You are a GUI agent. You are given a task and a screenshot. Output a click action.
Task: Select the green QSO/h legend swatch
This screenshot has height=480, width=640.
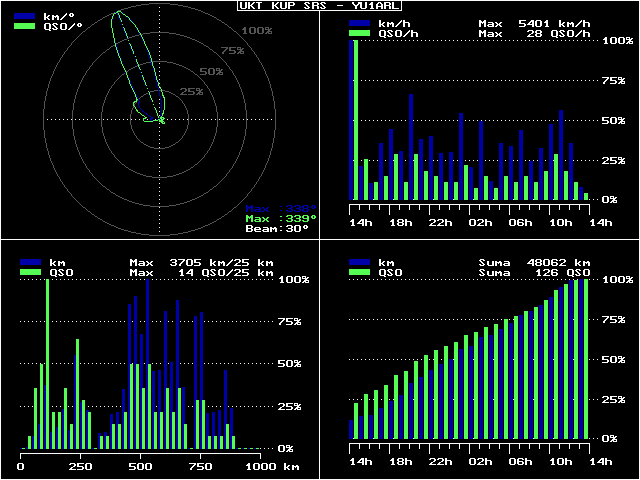tap(359, 33)
